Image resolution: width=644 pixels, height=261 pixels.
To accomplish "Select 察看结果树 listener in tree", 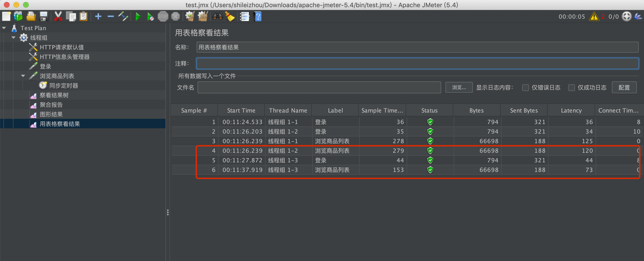I will [54, 95].
